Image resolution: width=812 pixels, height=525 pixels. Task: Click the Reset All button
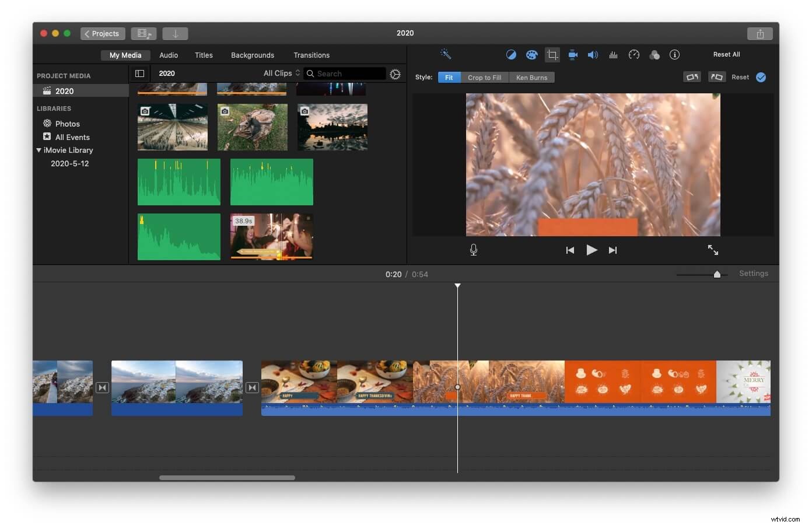726,54
